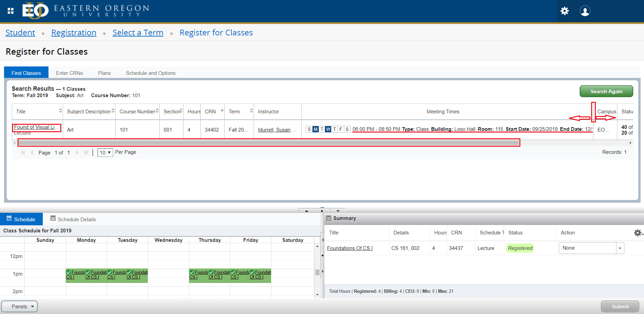Viewport: 644px width, 314px height.
Task: Collapse panel using splitter up arrow
Action: pos(307,210)
